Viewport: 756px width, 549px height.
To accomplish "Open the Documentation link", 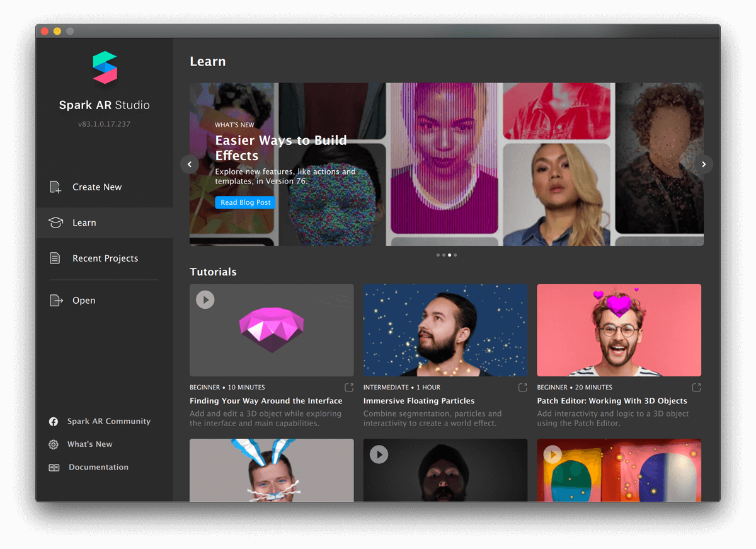I will pos(98,468).
